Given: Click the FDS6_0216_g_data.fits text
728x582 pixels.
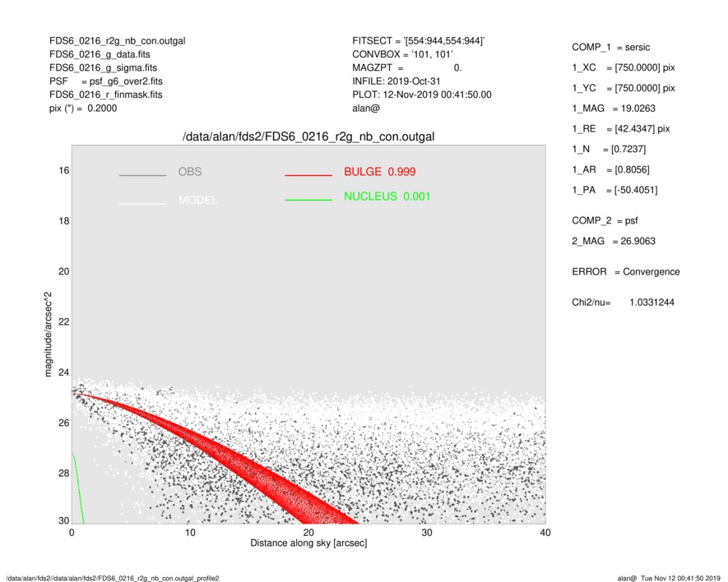Looking at the screenshot, I should pyautogui.click(x=100, y=54).
